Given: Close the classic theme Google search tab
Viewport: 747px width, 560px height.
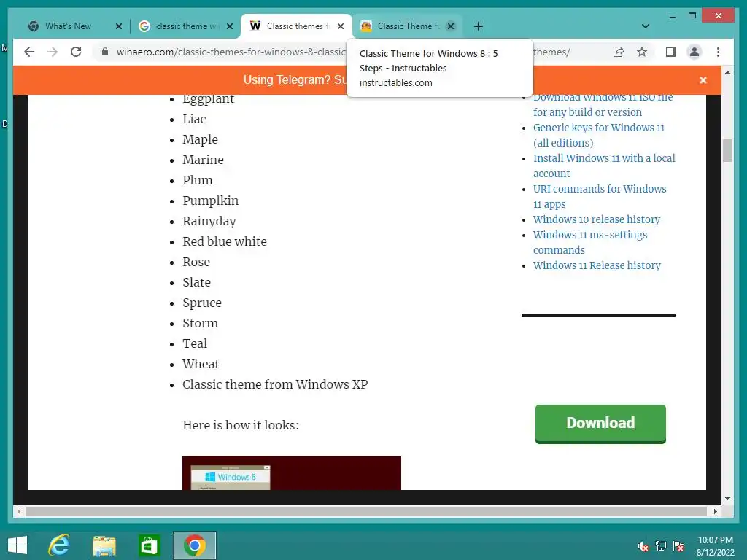Looking at the screenshot, I should [230, 26].
